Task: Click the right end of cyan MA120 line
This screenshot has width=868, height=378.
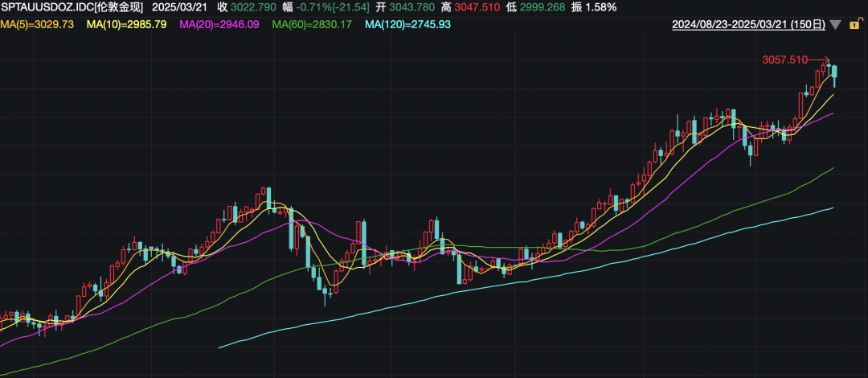Action: pos(832,207)
